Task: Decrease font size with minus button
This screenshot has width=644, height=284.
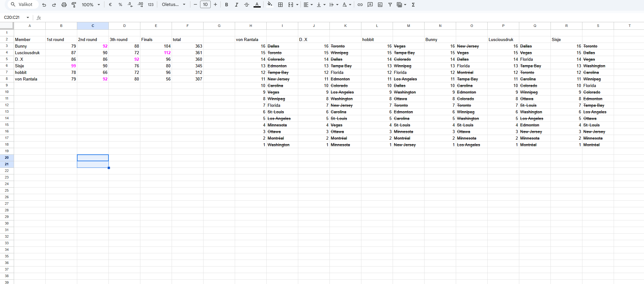Action: (x=195, y=5)
